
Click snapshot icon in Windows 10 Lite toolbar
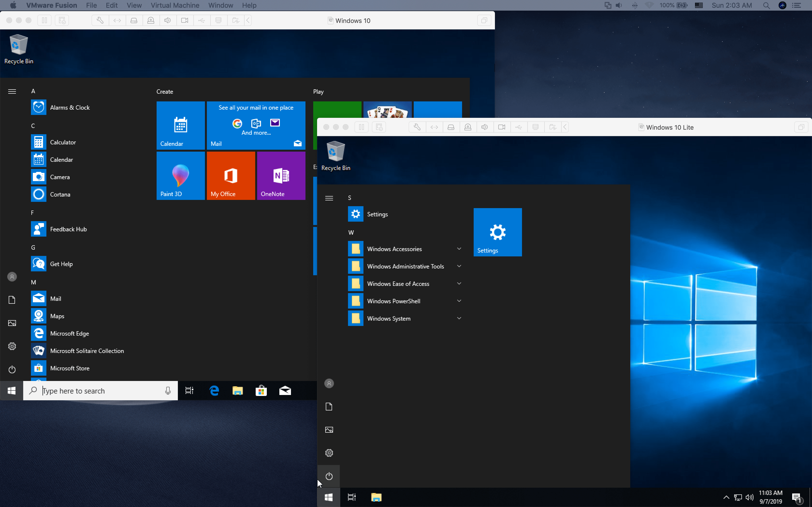(x=379, y=127)
